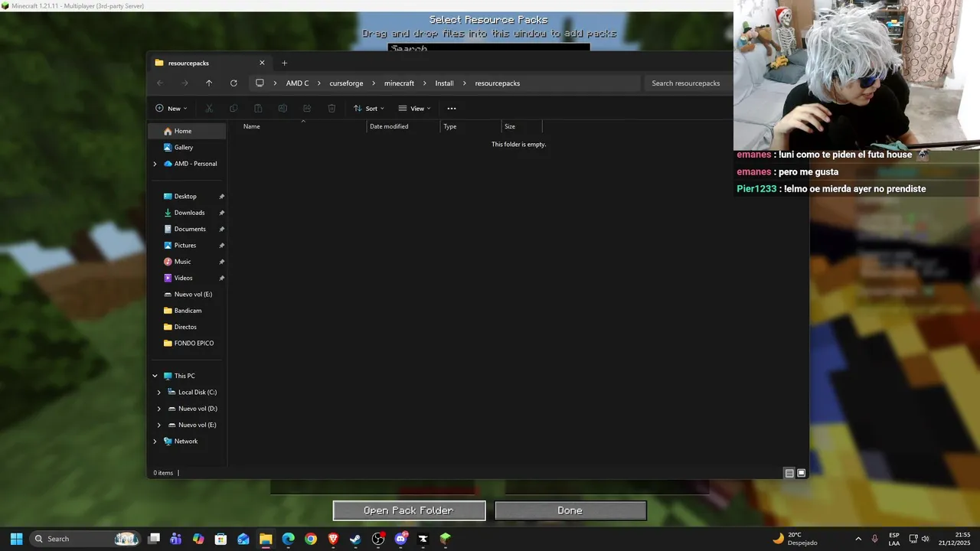Click the Rename toolbar icon

tap(283, 109)
